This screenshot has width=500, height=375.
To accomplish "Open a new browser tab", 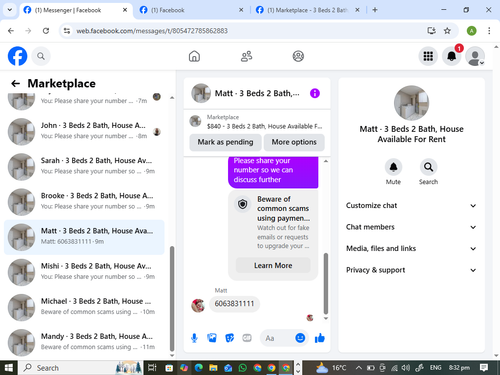I will click(x=375, y=10).
